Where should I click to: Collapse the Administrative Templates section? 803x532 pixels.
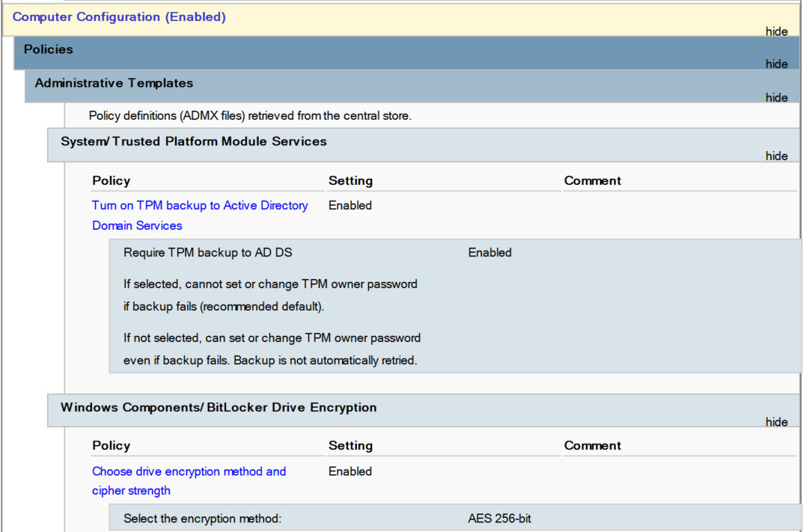point(776,97)
